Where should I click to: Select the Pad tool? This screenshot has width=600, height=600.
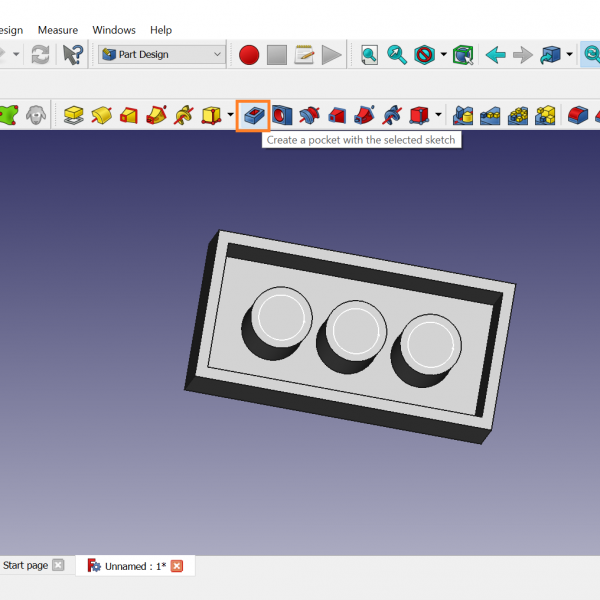[73, 115]
